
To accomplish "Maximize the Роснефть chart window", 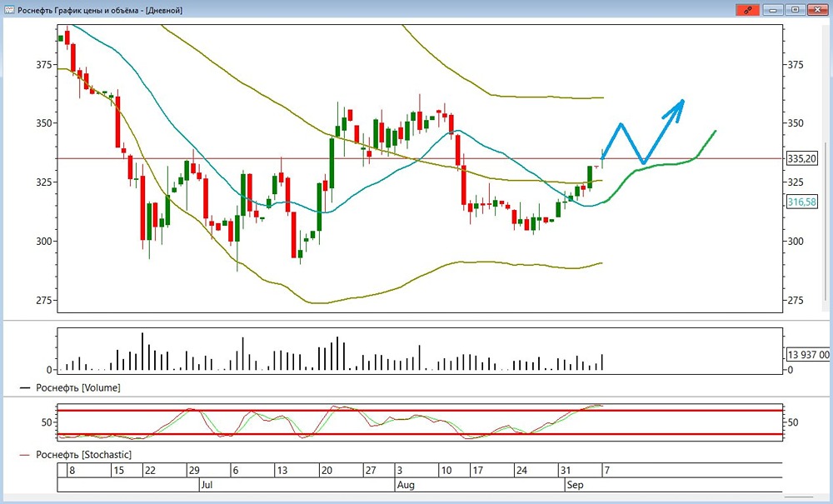I will 796,9.
